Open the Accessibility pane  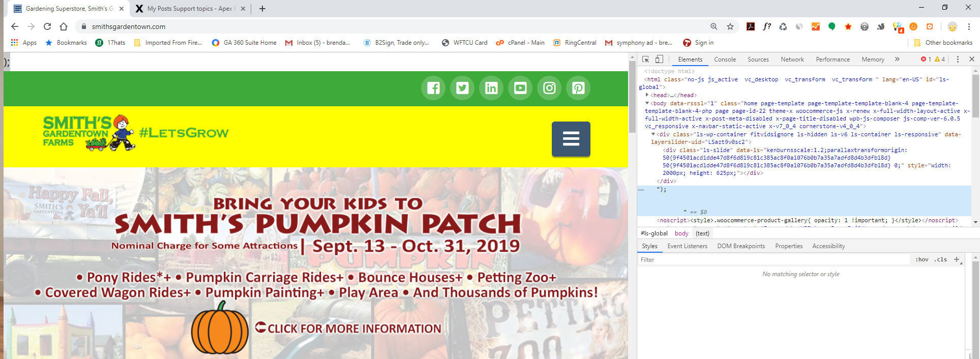828,246
